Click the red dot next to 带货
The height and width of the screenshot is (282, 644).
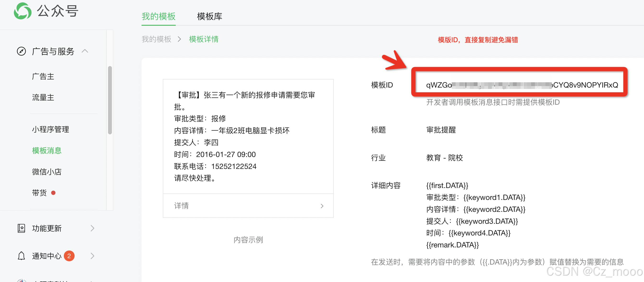pyautogui.click(x=53, y=193)
